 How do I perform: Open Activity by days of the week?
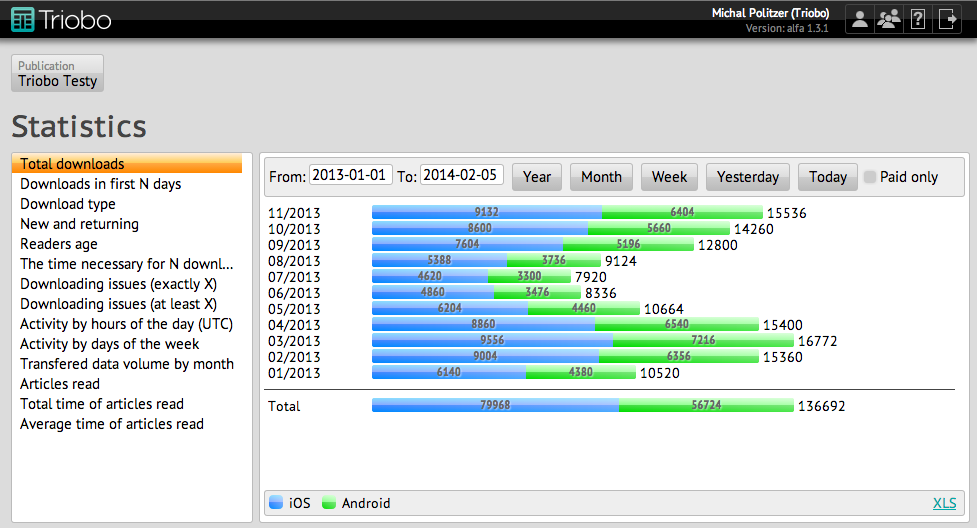tap(110, 344)
